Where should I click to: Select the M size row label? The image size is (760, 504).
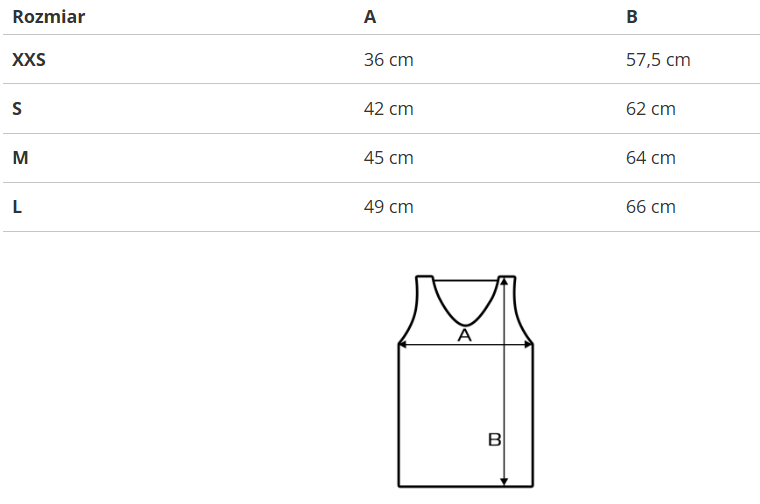pos(19,158)
